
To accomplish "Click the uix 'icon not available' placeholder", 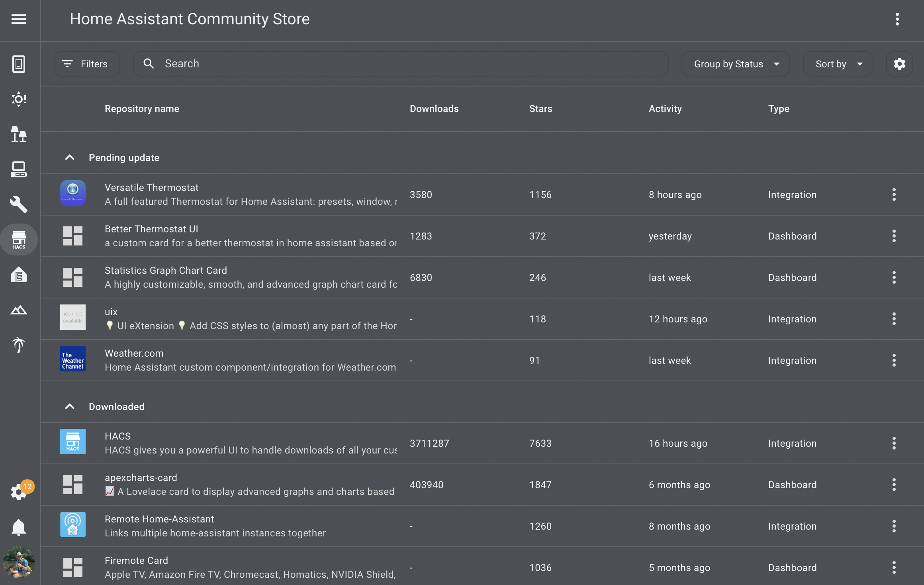I will (x=73, y=317).
